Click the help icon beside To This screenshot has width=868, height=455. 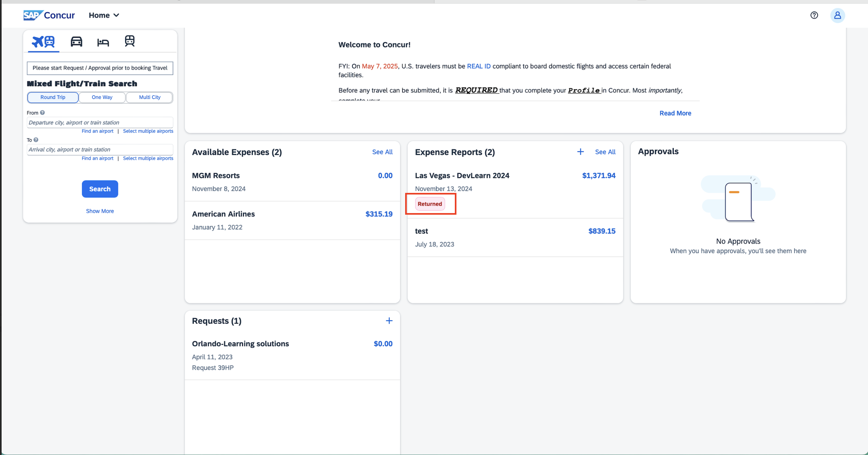point(36,140)
